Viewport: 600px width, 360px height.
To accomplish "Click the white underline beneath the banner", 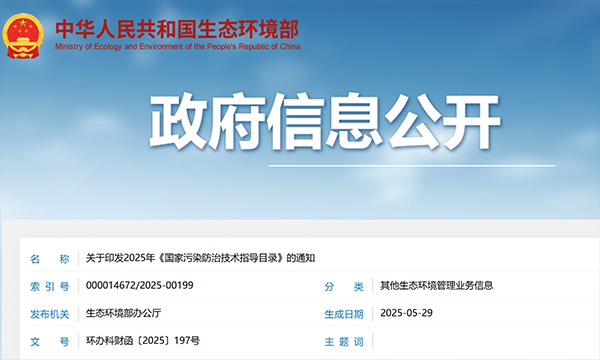I will (x=412, y=166).
